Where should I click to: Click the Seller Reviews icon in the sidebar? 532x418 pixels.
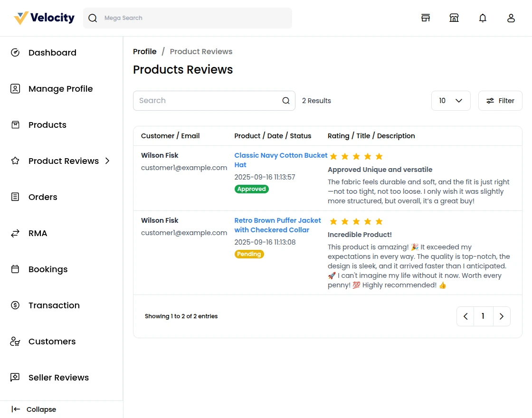coord(15,377)
